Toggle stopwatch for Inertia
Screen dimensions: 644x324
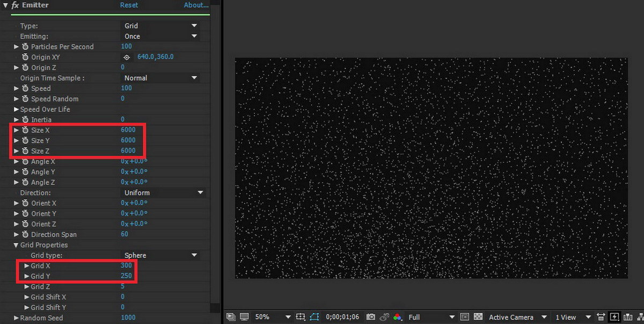[x=25, y=120]
